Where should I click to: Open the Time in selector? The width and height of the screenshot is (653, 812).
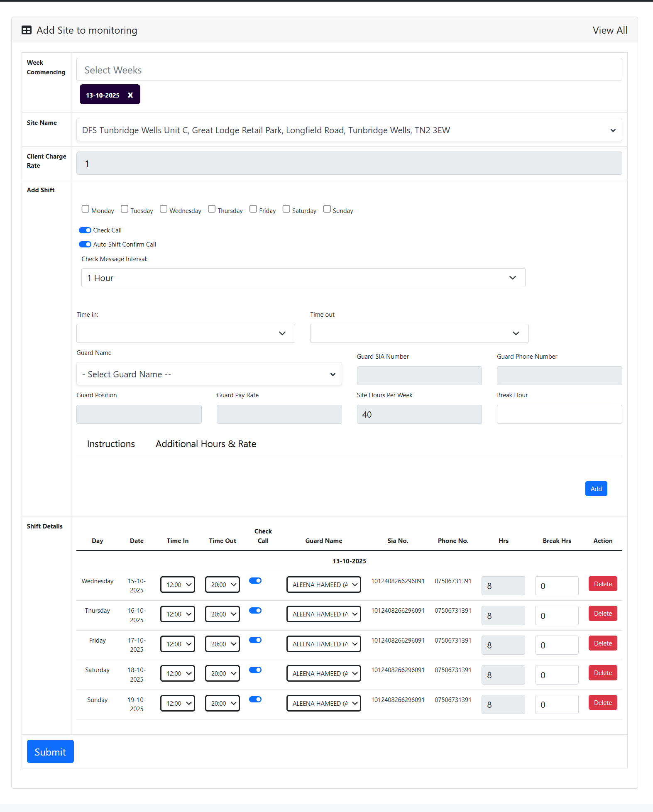pyautogui.click(x=186, y=333)
